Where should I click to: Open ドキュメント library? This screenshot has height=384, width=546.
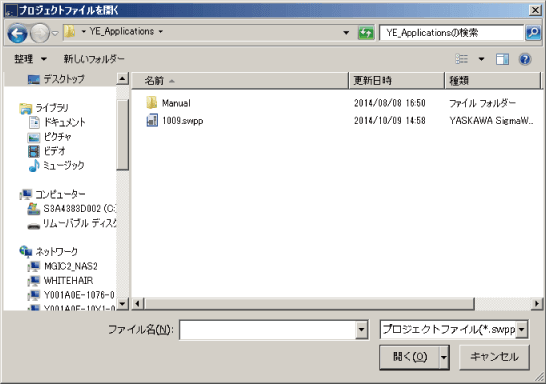point(64,122)
